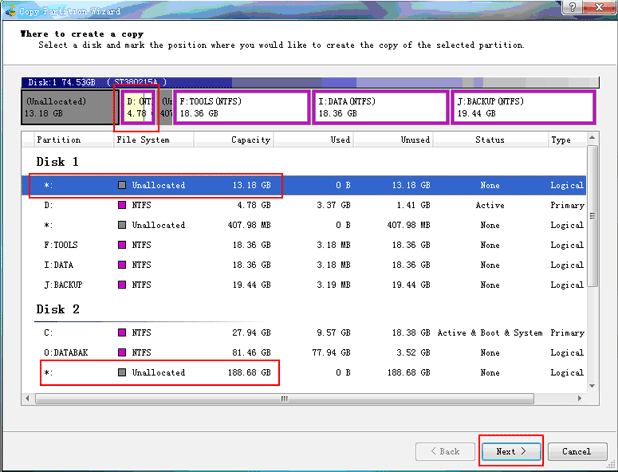Click the gray color swatch of the 13.18 GB Unallocated row
Viewport: 618px width, 472px height.
[122, 185]
